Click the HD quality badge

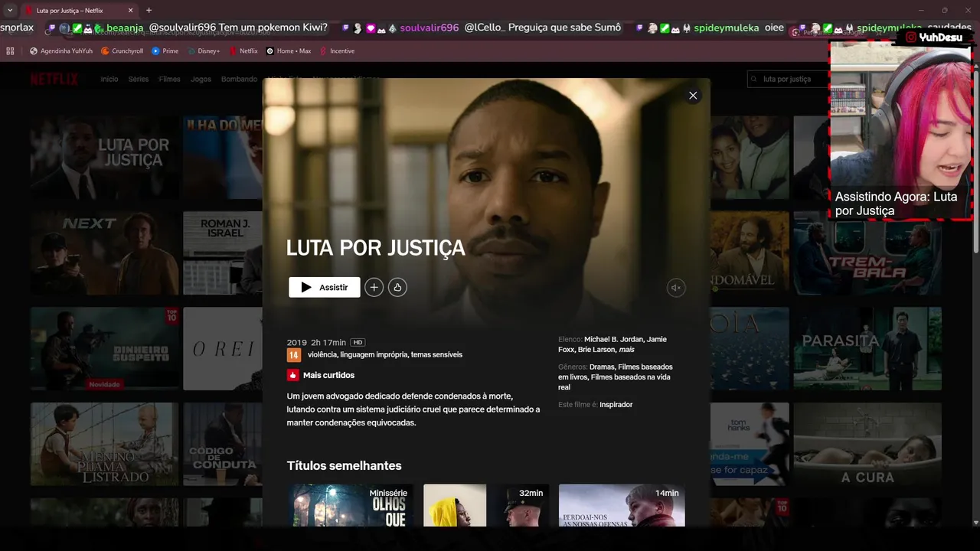[358, 342]
